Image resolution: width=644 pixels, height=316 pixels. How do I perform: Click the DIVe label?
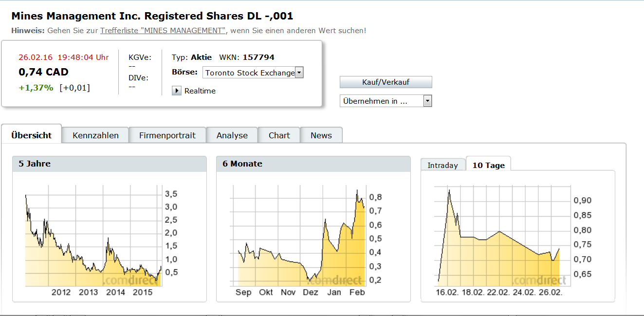[138, 78]
